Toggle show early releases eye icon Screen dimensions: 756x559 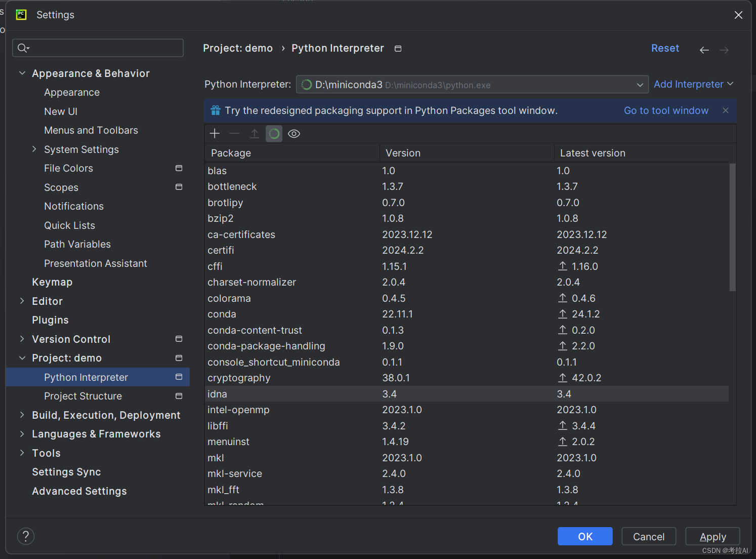tap(294, 134)
